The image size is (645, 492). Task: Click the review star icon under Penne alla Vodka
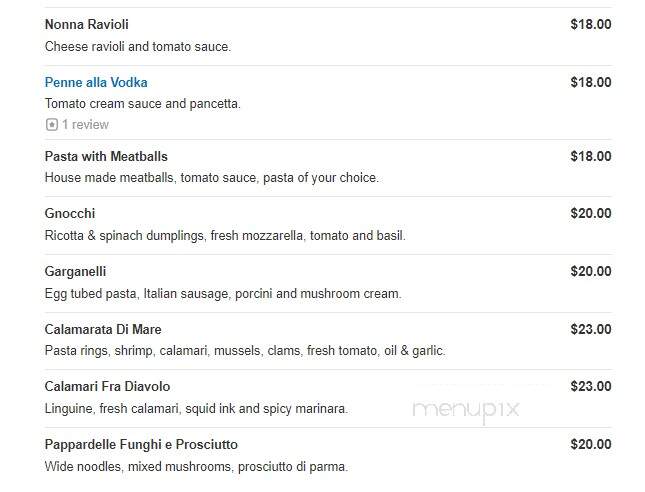pyautogui.click(x=51, y=124)
